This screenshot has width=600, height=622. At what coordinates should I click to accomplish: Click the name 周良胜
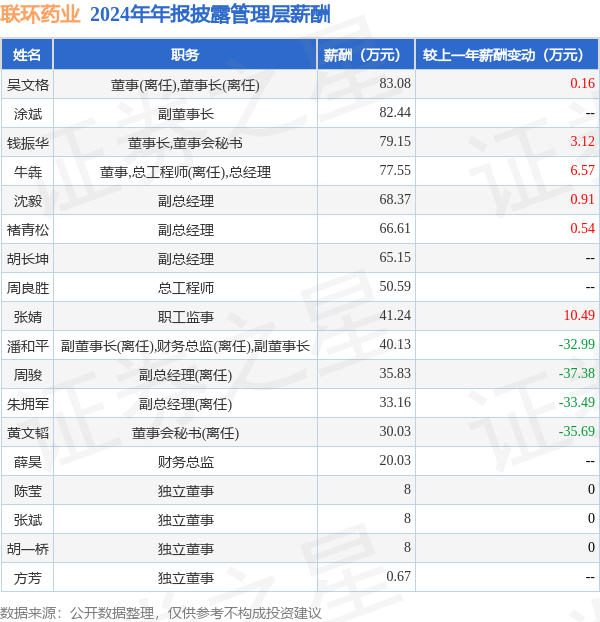click(x=27, y=288)
